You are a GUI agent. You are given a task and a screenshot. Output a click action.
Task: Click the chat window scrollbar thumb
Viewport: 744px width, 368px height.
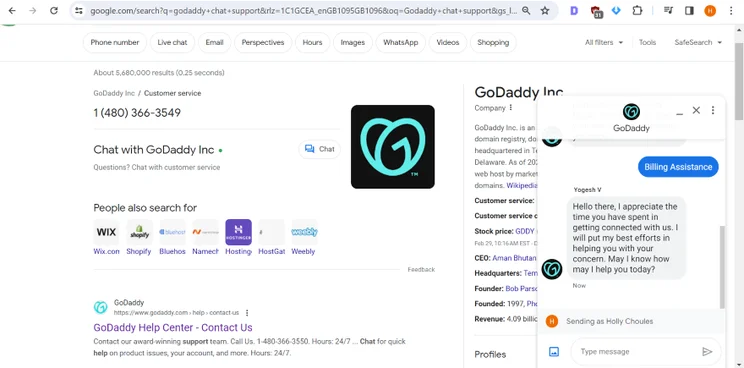(722, 267)
